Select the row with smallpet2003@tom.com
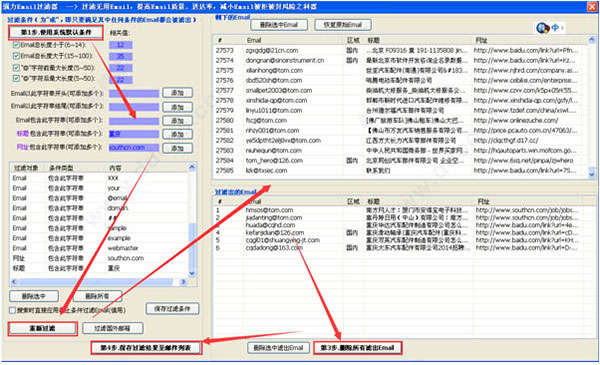Viewport: 600px width, 365px height. 400,90
